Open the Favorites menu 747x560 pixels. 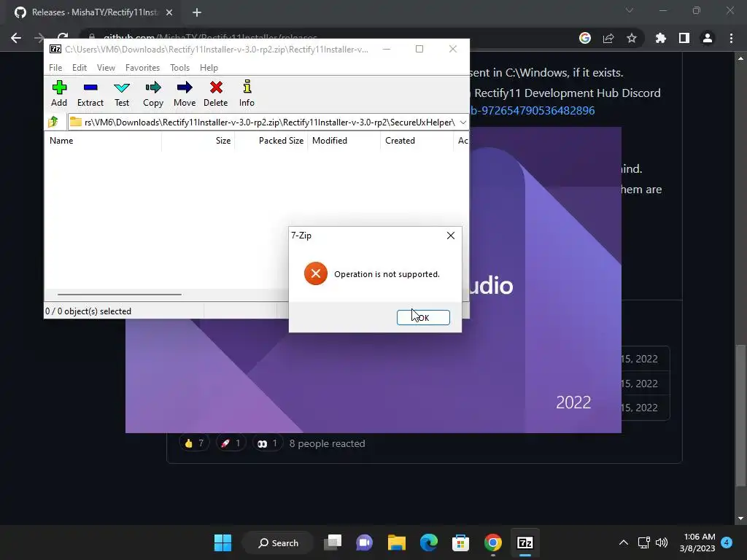pyautogui.click(x=142, y=68)
